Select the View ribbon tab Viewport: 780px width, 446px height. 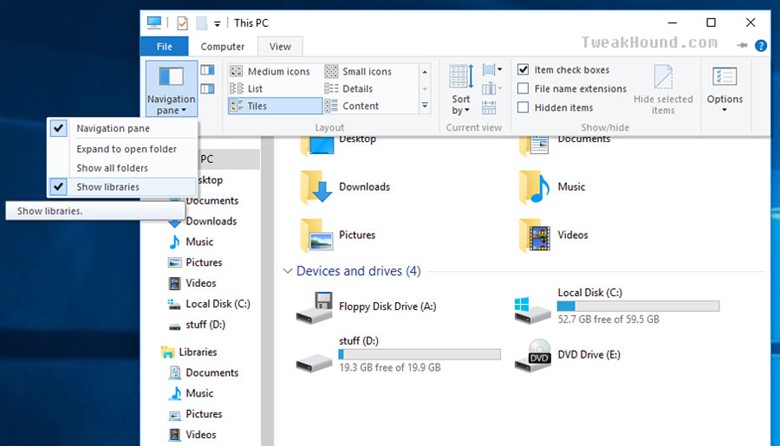(280, 47)
